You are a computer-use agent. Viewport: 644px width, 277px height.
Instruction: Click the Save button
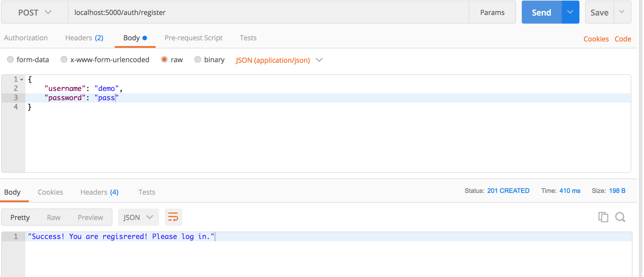(600, 12)
